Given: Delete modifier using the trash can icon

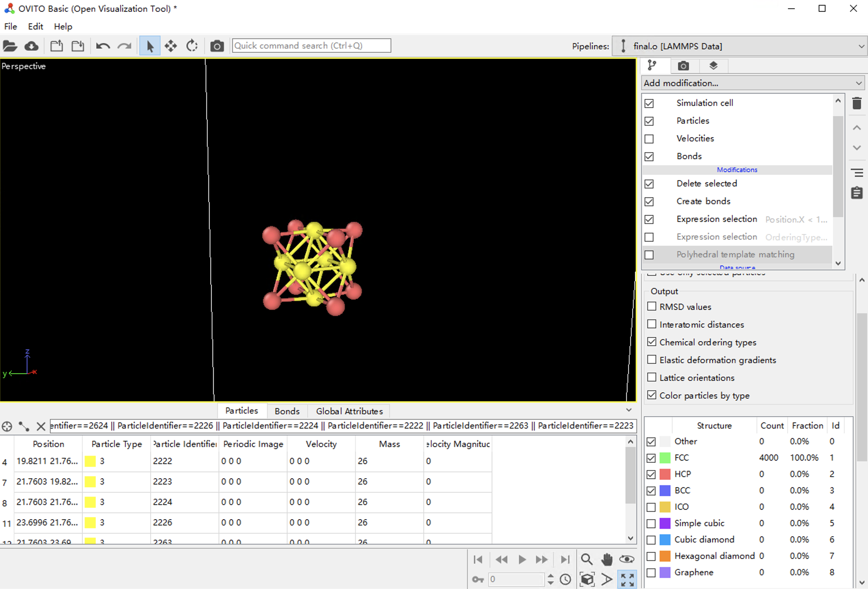Looking at the screenshot, I should tap(857, 103).
